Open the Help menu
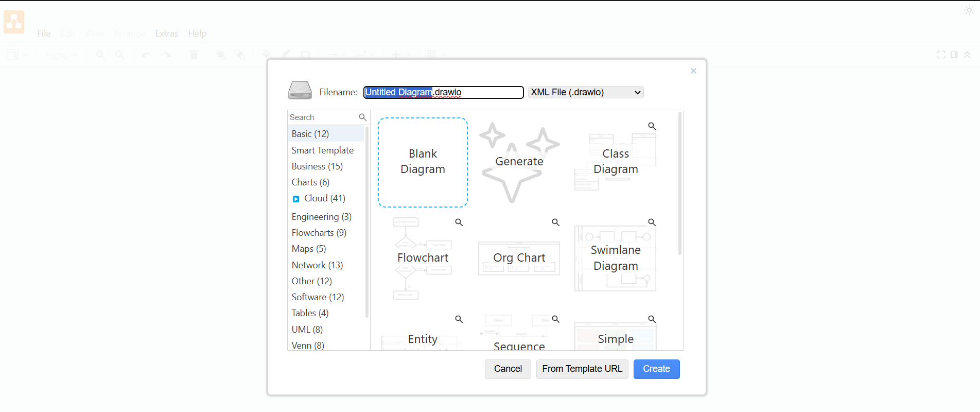The width and height of the screenshot is (980, 412). 197,33
